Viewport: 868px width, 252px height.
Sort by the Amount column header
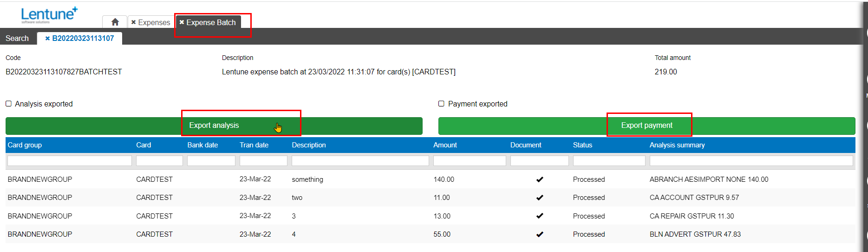click(445, 145)
